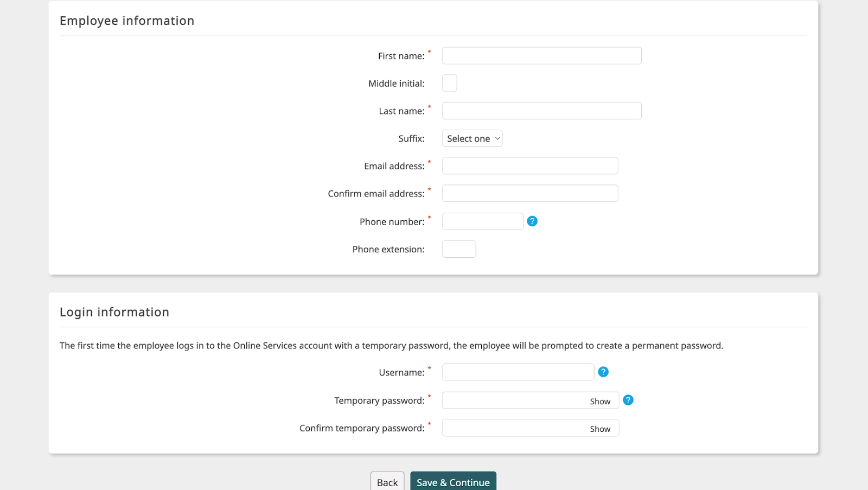Screen dimensions: 868x490
Task: Click the Middle initial box
Action: coord(450,84)
